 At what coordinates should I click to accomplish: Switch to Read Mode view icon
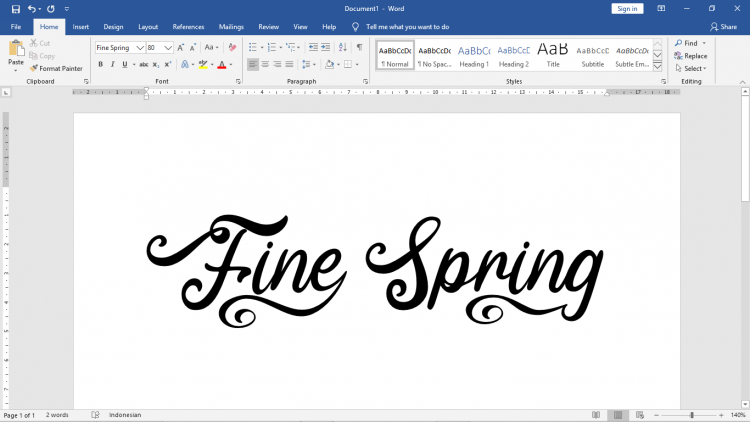(596, 415)
